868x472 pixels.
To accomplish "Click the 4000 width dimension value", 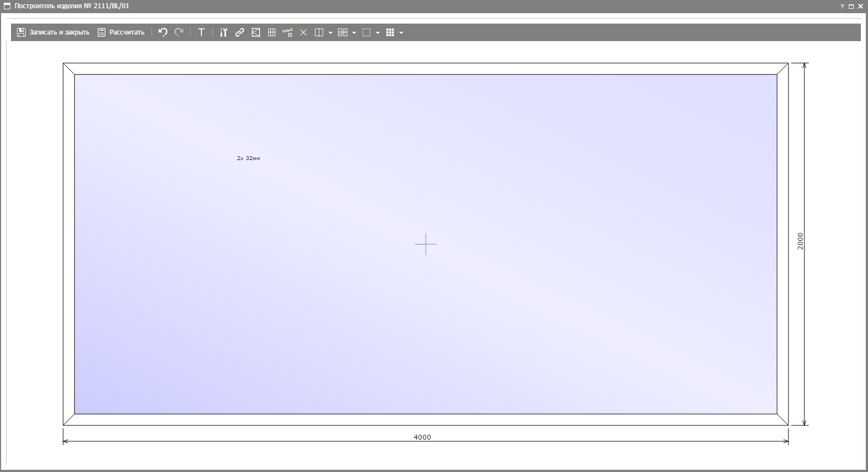I will pyautogui.click(x=422, y=437).
